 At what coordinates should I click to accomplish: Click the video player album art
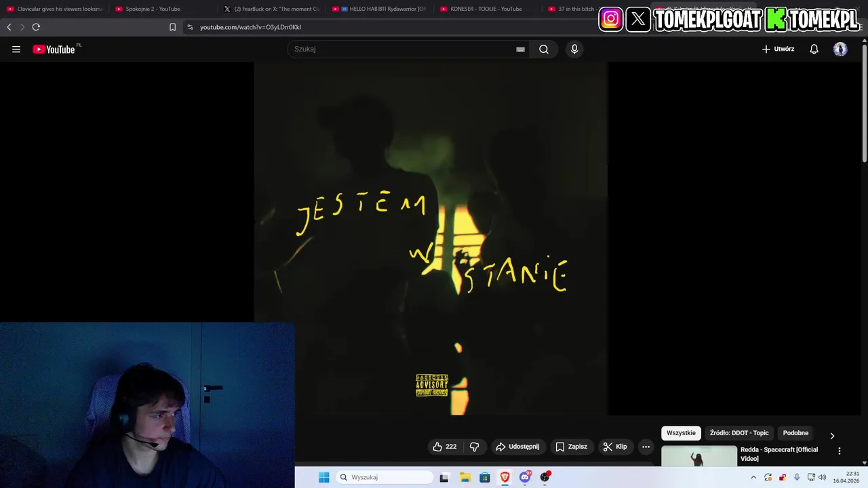click(x=431, y=238)
